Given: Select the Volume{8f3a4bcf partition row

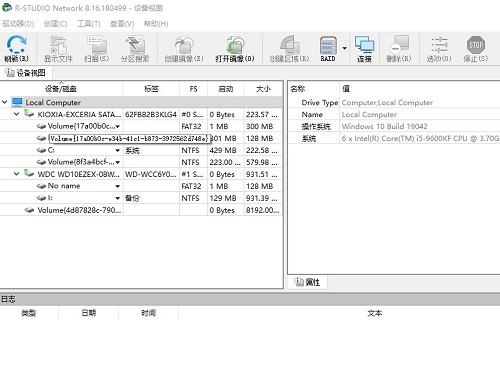Looking at the screenshot, I should click(141, 162).
